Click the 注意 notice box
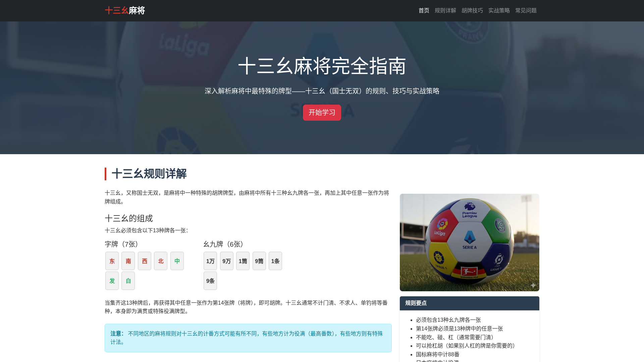The height and width of the screenshot is (362, 644). pos(248,338)
